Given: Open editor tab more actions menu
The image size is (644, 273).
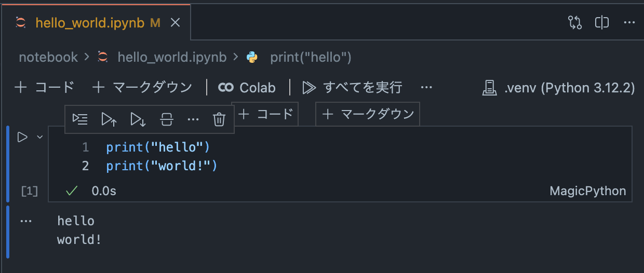Looking at the screenshot, I should [629, 23].
